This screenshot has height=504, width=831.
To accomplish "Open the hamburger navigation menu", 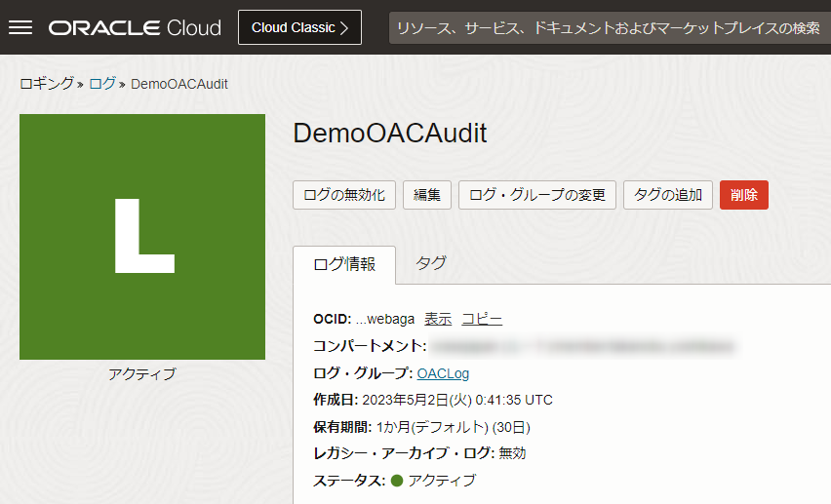I will 20,27.
